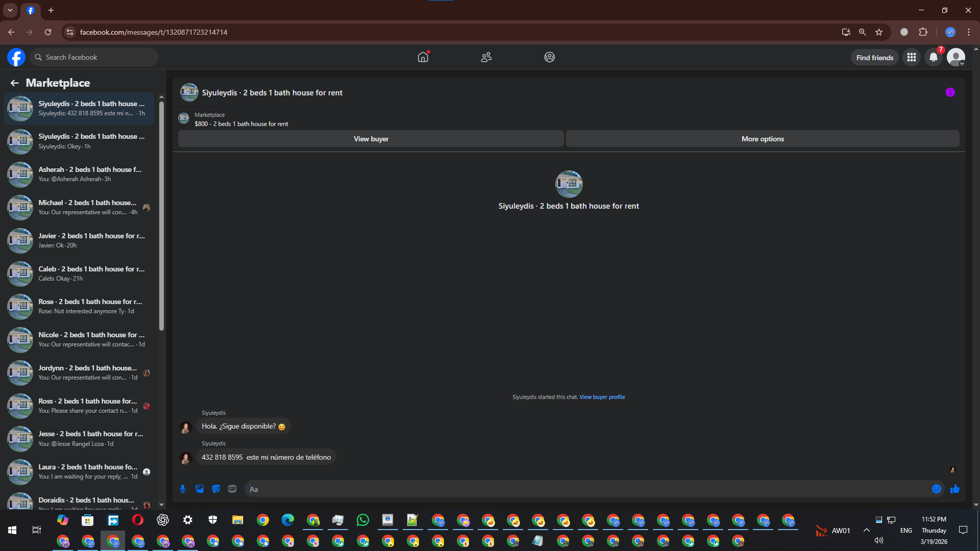Open the GIF picker
The image size is (980, 551).
(x=232, y=489)
